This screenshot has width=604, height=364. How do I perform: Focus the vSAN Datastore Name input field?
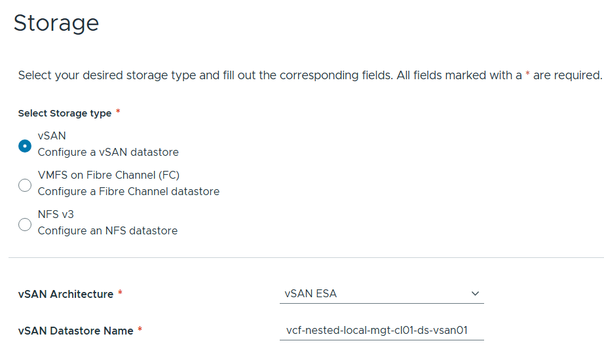(381, 331)
